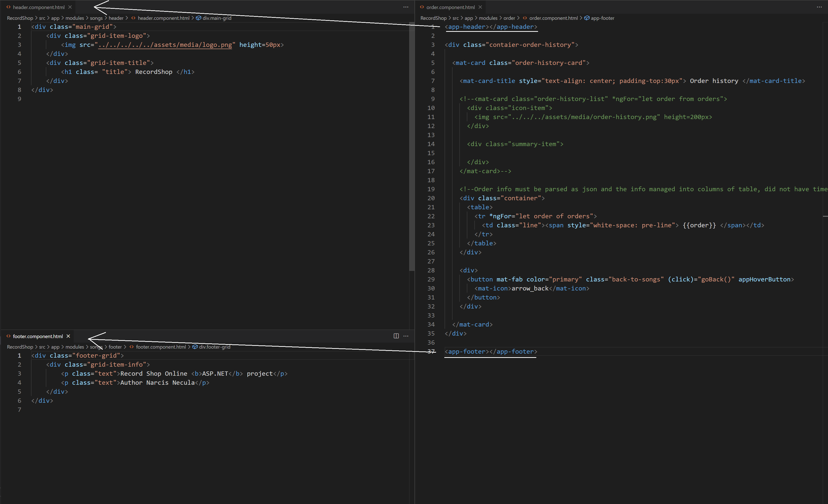Close the header.component.html tab
This screenshot has height=504, width=828.
point(70,7)
